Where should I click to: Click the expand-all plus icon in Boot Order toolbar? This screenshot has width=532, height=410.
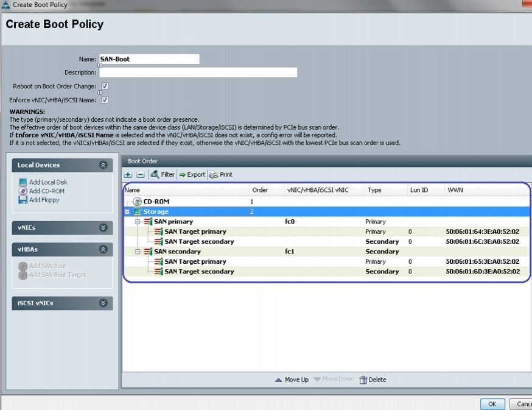coord(128,175)
